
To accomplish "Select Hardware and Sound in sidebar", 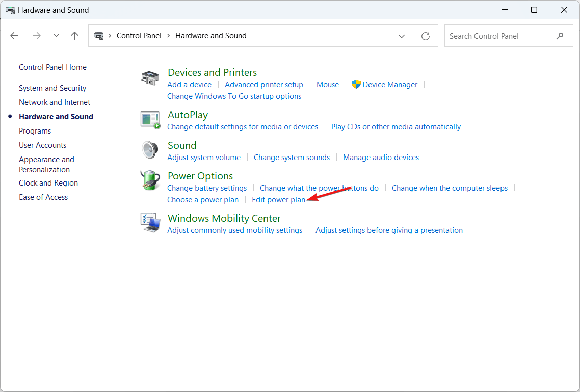I will [x=56, y=117].
